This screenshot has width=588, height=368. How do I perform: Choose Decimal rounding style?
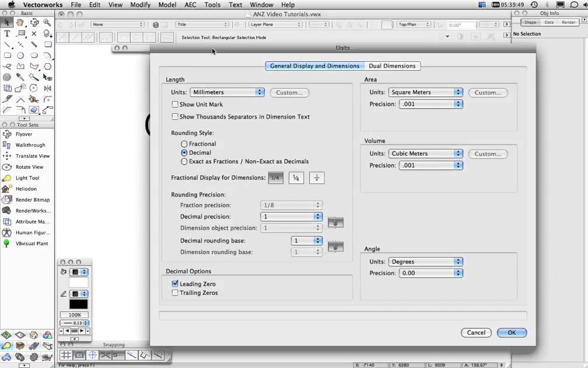coord(184,153)
